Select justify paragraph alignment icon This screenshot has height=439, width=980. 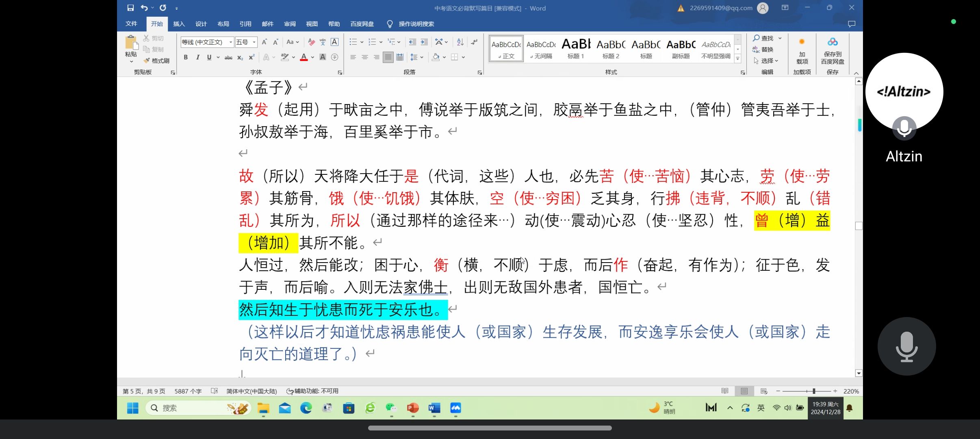coord(388,57)
